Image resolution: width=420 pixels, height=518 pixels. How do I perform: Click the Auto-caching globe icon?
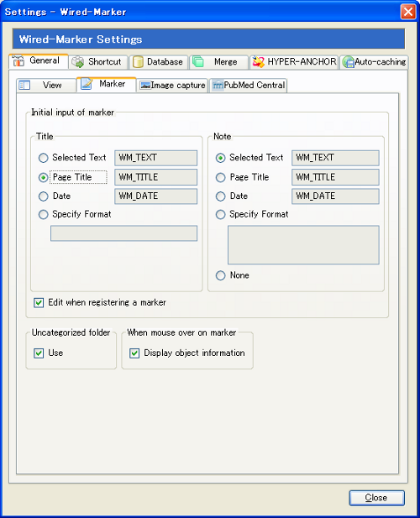click(349, 62)
